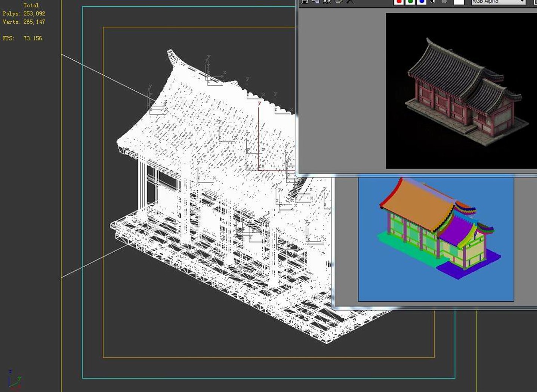
Task: Click the Polys: 253,092 statistic
Action: coord(24,13)
